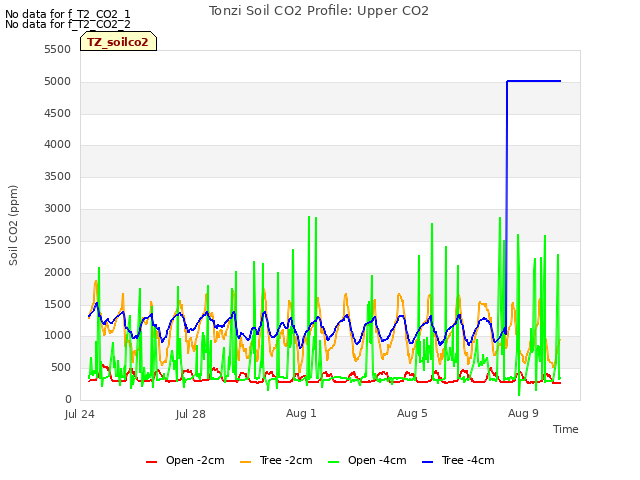The width and height of the screenshot is (640, 480).
Task: Click the 4500 y-axis tick label
Action: [x=58, y=113]
